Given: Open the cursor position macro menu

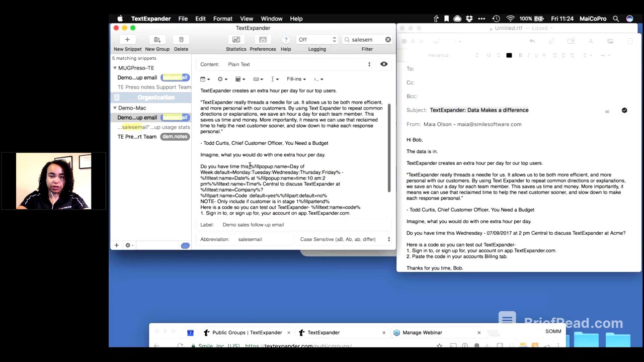Looking at the screenshot, I should [x=275, y=79].
